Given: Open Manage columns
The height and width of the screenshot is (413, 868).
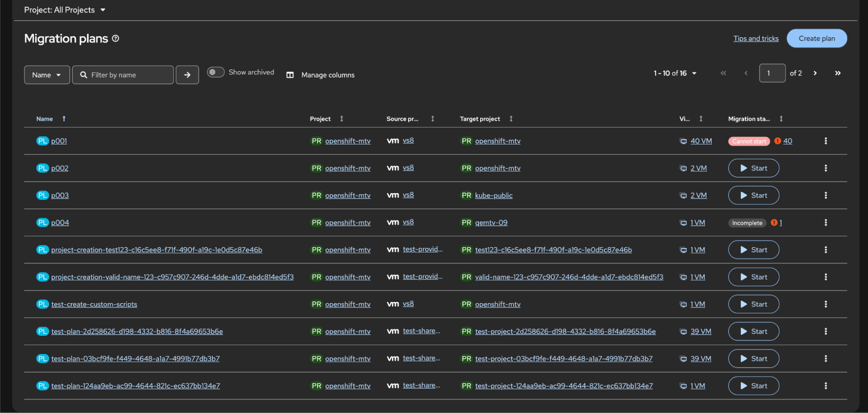Looking at the screenshot, I should point(321,75).
